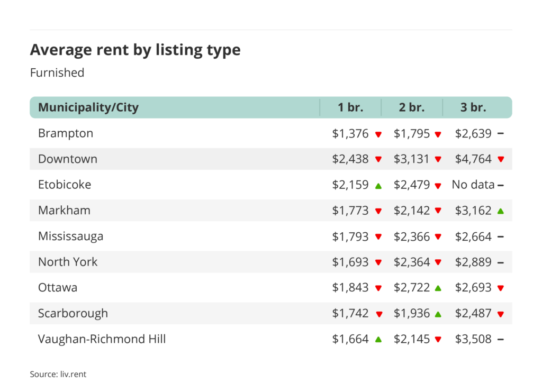Click the dash icon beside Brampton $2,639

coord(501,134)
